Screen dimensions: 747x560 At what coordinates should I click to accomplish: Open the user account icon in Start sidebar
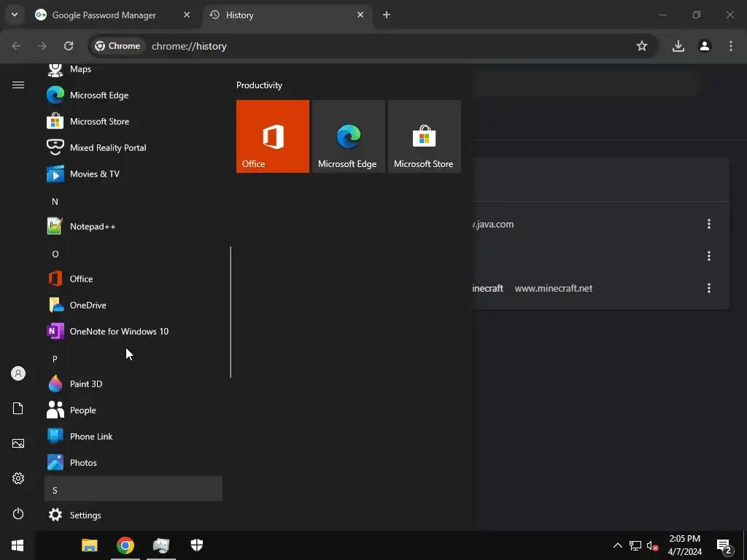click(x=18, y=373)
